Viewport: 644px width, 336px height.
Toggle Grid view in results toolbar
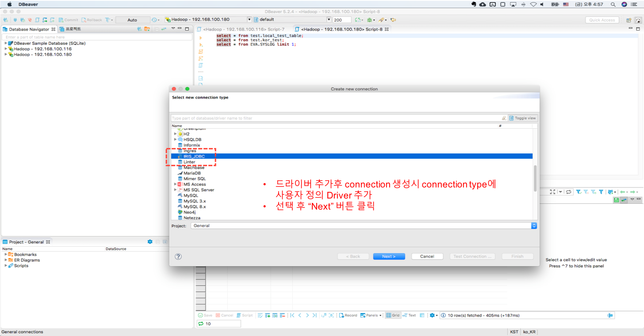tap(393, 315)
